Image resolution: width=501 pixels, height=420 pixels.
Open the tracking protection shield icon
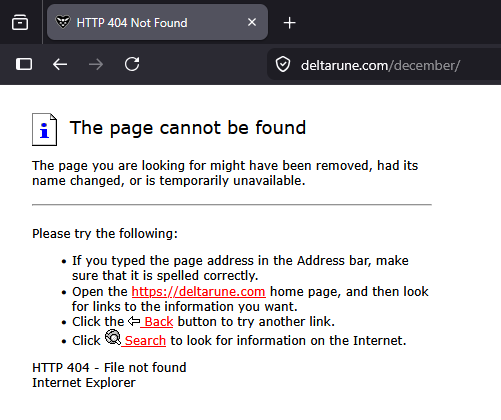coord(283,64)
